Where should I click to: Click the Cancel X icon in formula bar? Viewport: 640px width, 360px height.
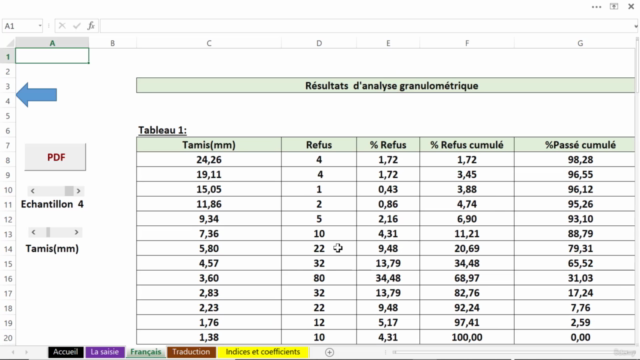[62, 26]
